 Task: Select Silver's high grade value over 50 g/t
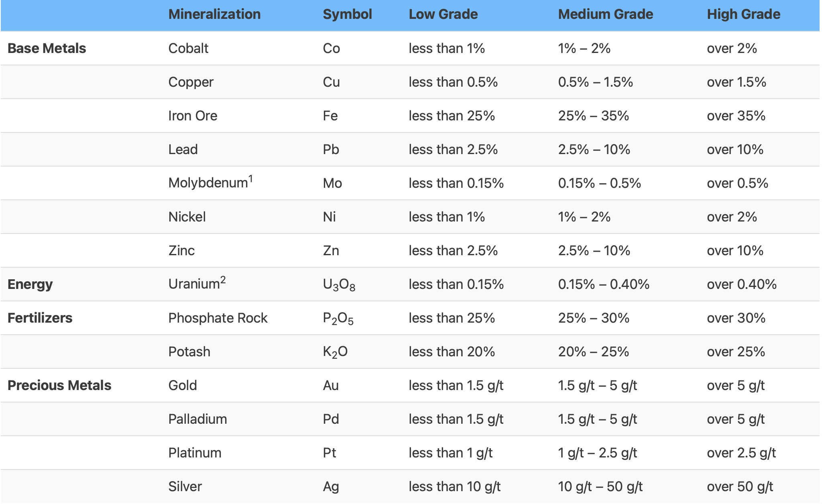pos(740,486)
